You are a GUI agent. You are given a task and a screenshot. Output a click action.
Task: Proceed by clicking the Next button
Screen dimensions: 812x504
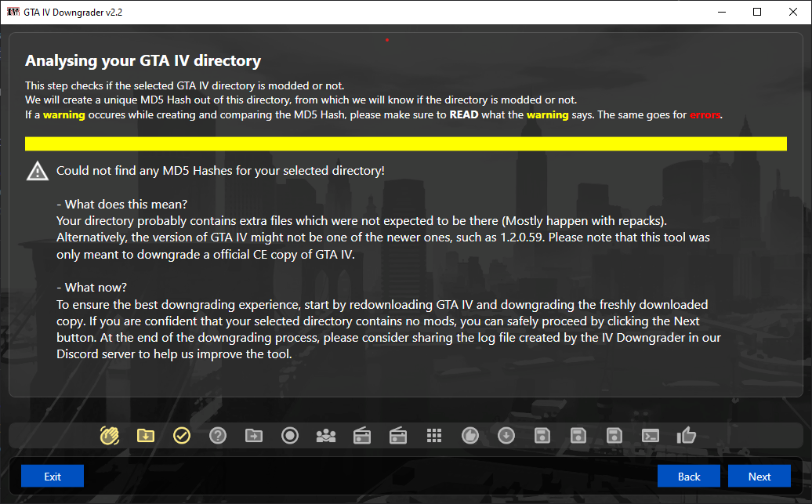click(759, 476)
